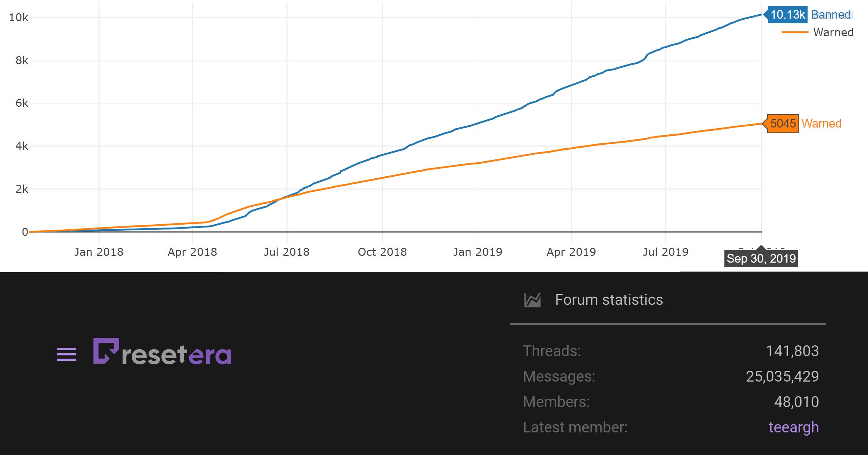Click the 2k y-axis label
Viewport: 868px width, 455px height.
(x=22, y=189)
